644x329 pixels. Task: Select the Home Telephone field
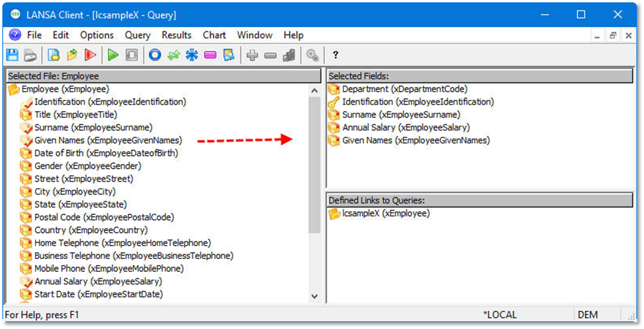(x=116, y=243)
